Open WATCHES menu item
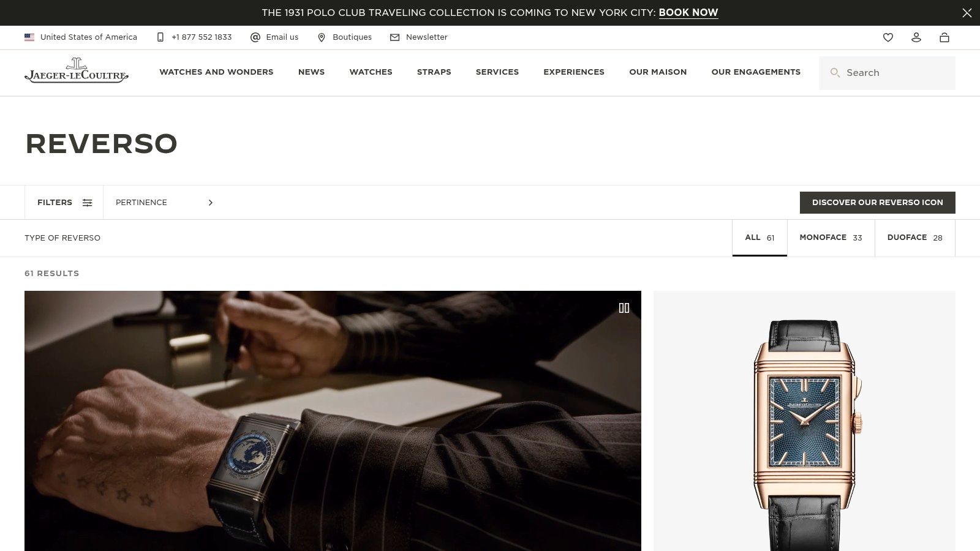Viewport: 980px width, 551px height. [371, 72]
